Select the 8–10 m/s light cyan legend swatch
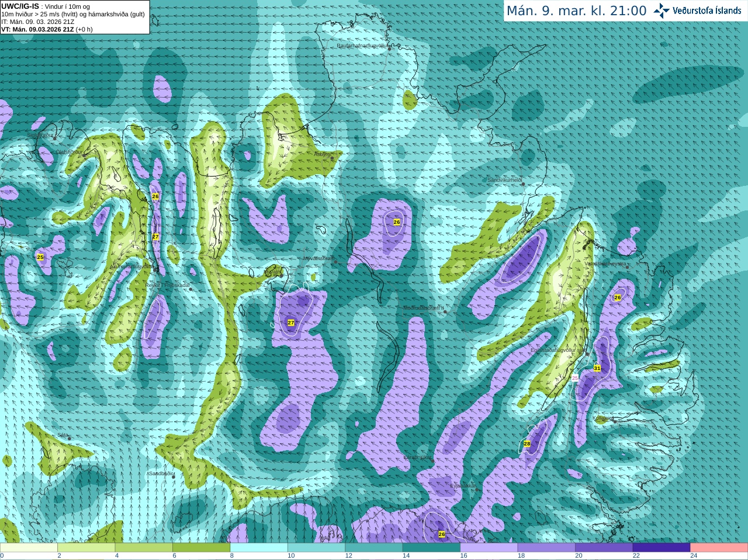 (x=259, y=548)
